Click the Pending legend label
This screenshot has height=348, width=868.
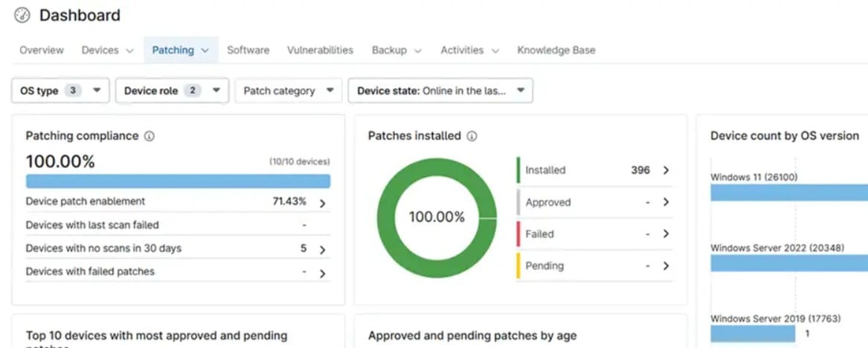tap(544, 266)
